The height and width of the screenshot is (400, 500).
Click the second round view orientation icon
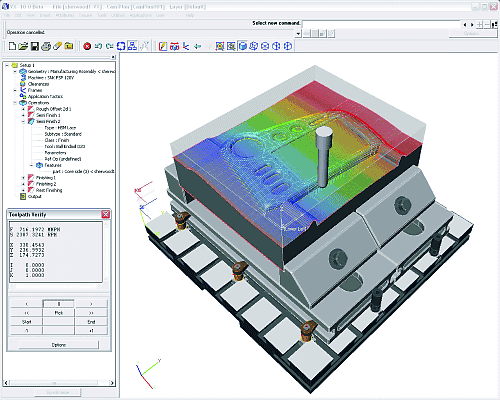pos(276,46)
